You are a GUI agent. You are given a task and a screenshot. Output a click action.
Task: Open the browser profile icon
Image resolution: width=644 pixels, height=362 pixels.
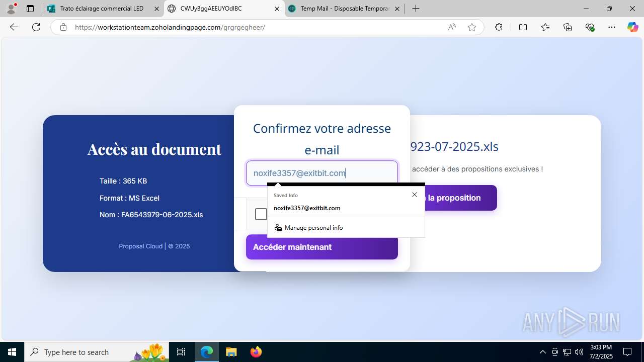[x=11, y=9]
